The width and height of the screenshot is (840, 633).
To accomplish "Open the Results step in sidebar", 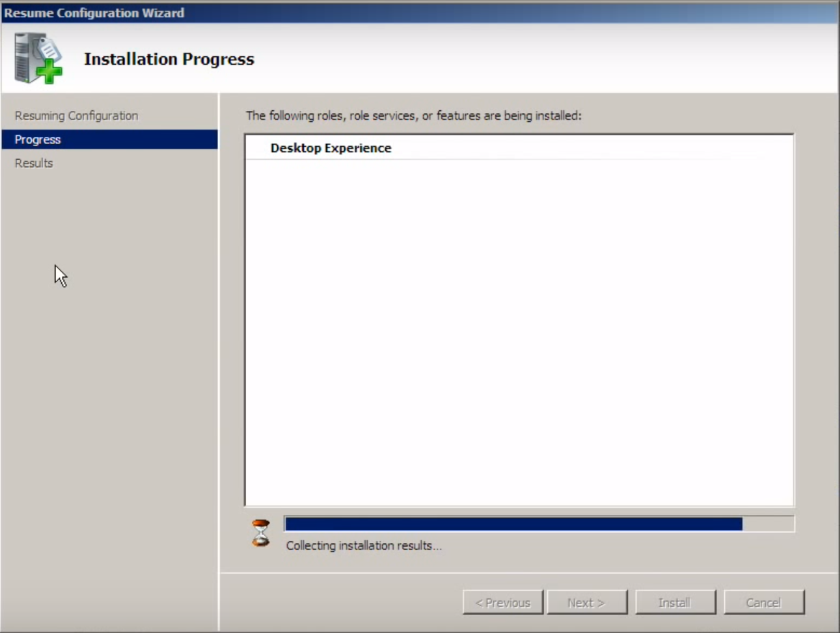I will [34, 163].
